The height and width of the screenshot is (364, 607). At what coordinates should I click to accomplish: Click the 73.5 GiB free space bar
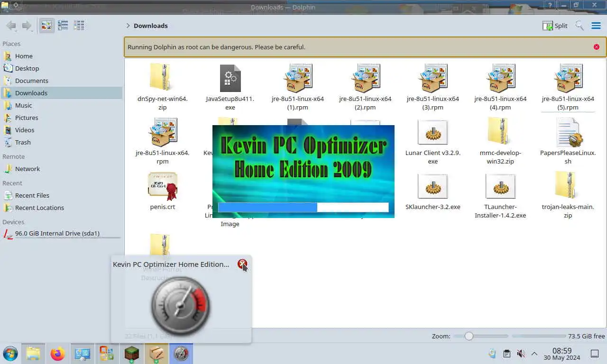point(538,336)
